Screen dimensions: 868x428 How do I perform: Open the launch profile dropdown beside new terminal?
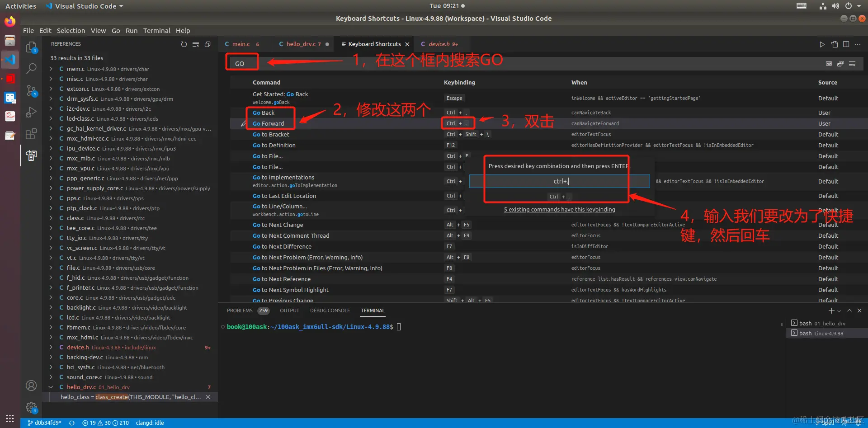tap(839, 311)
